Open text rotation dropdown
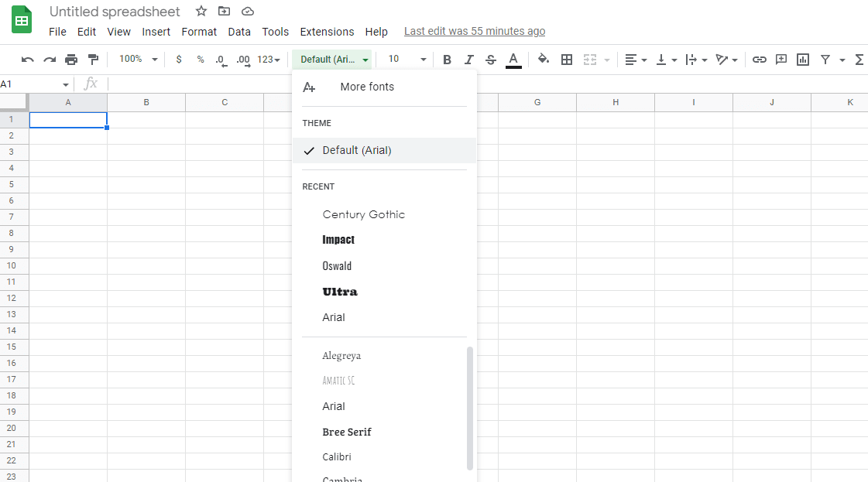The height and width of the screenshot is (482, 868). pyautogui.click(x=726, y=60)
